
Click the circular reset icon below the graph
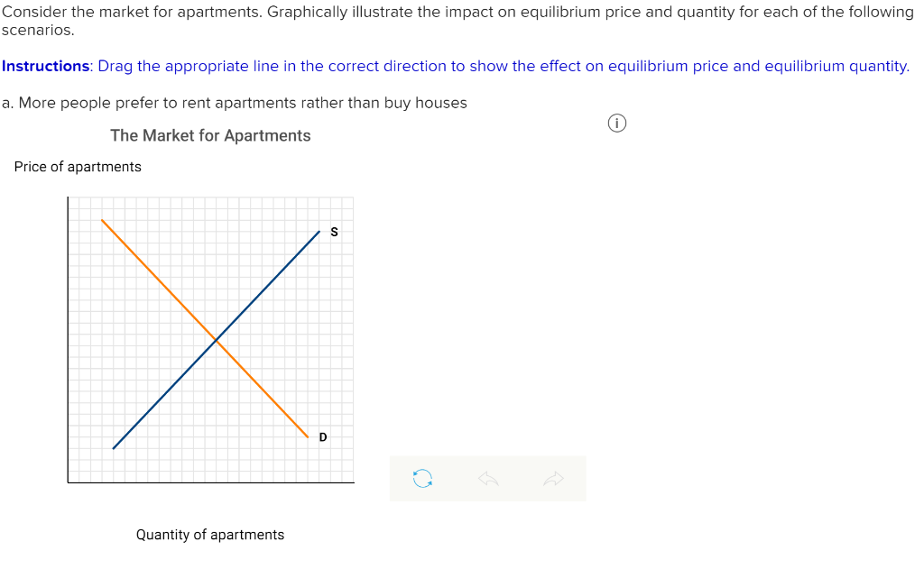click(x=421, y=478)
